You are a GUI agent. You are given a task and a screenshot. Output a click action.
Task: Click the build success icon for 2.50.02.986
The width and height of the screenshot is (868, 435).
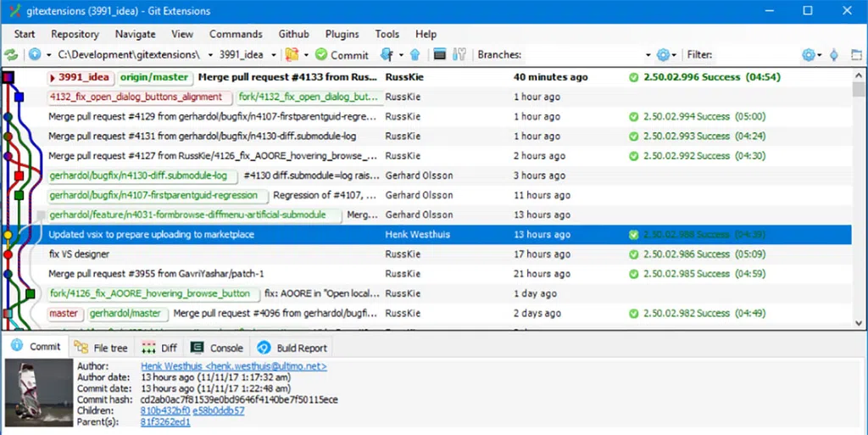click(633, 254)
